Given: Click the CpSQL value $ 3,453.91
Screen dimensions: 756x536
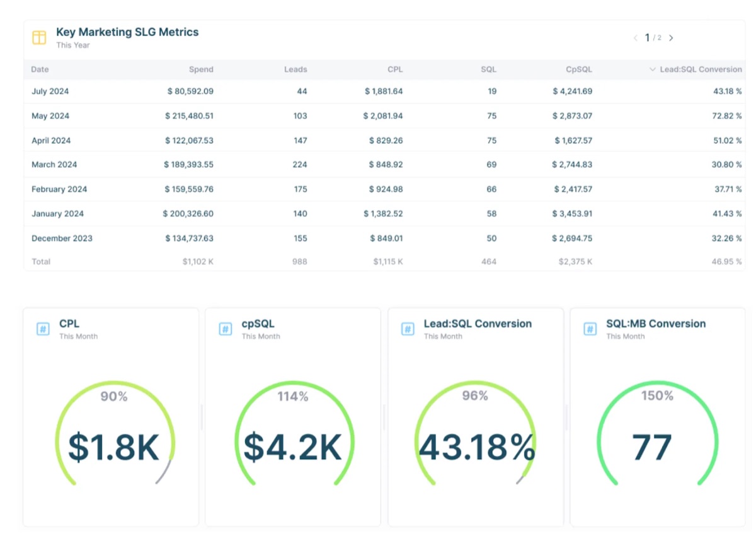Looking at the screenshot, I should tap(572, 214).
